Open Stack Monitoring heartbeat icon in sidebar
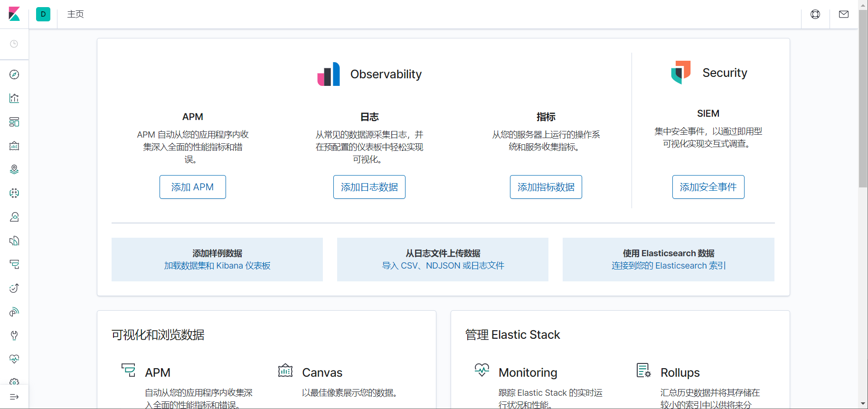Viewport: 868px width, 409px height. (x=14, y=359)
